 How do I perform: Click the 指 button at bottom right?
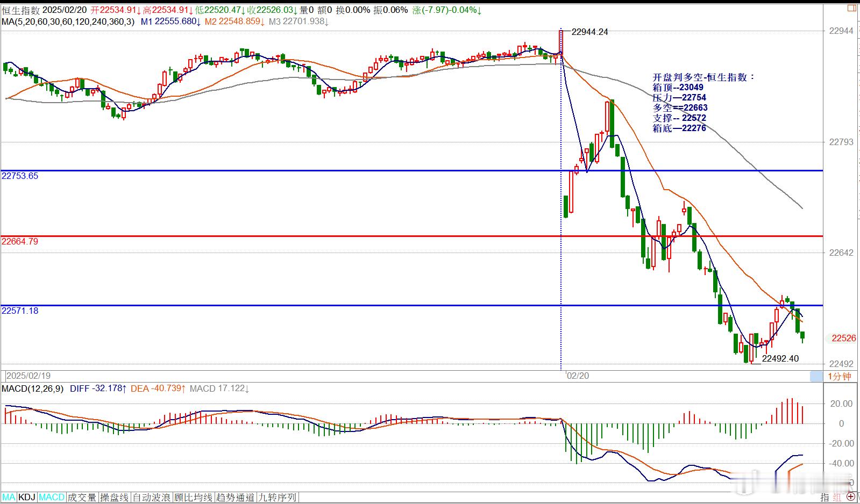click(825, 498)
